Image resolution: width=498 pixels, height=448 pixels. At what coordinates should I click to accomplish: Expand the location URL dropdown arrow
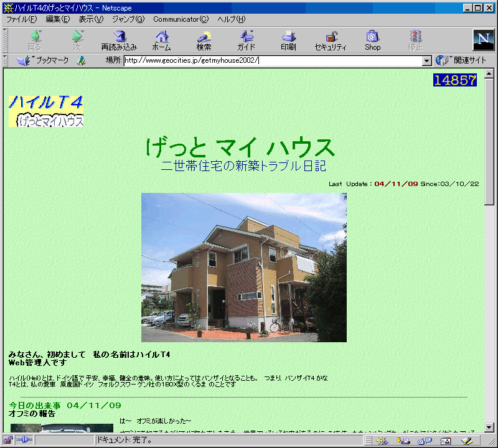[427, 60]
